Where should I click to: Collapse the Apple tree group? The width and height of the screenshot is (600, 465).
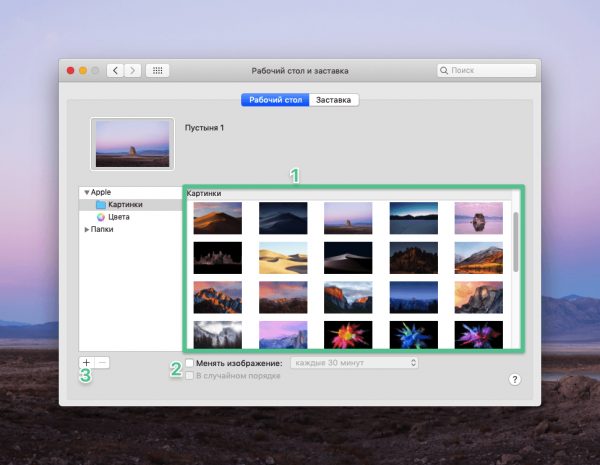click(x=87, y=192)
